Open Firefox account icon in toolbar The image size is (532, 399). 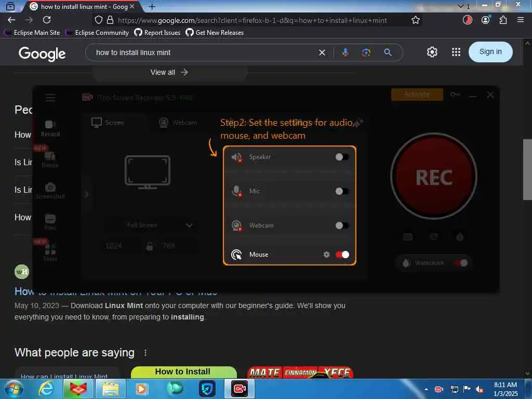click(x=486, y=20)
